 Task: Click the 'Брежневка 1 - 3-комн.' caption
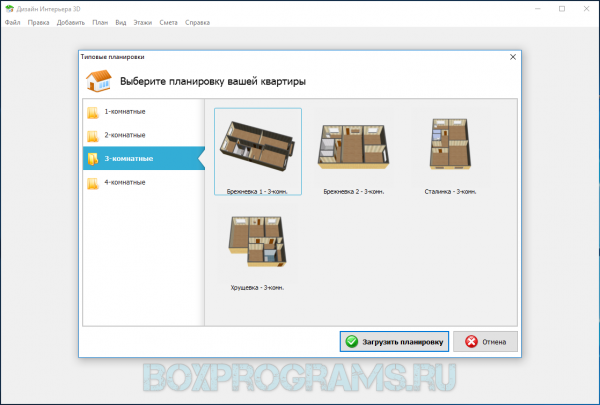click(257, 191)
